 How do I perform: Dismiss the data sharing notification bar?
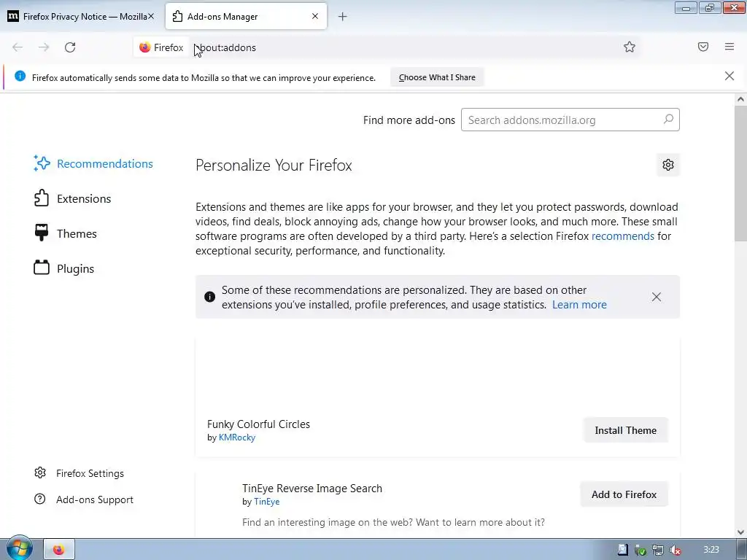point(729,76)
